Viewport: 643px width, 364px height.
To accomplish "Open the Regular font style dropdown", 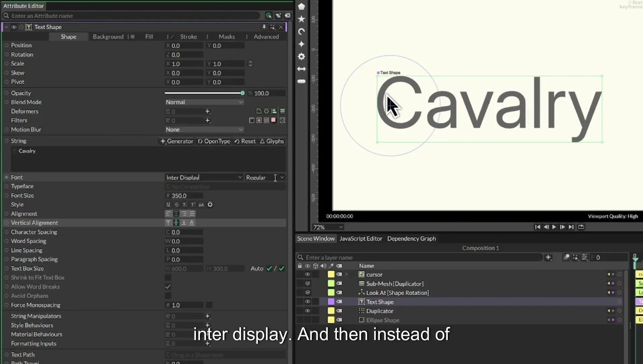I will click(265, 177).
